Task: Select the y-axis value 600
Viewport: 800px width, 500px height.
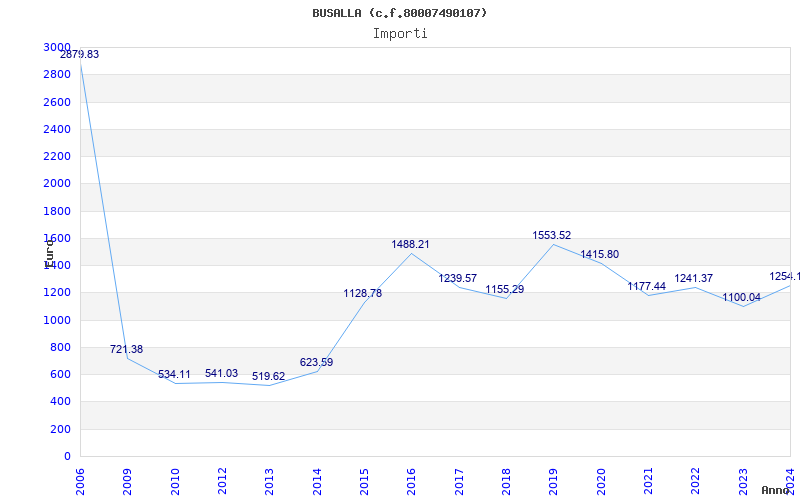Action: point(60,374)
